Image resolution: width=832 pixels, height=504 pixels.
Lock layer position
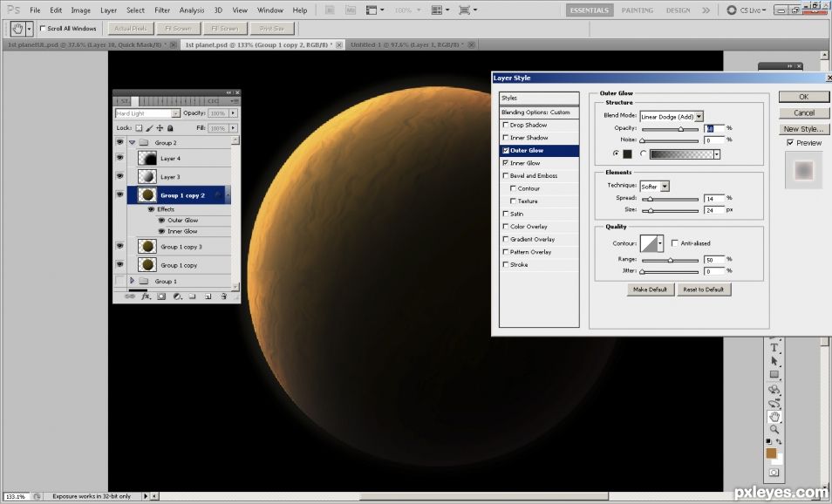coord(160,128)
